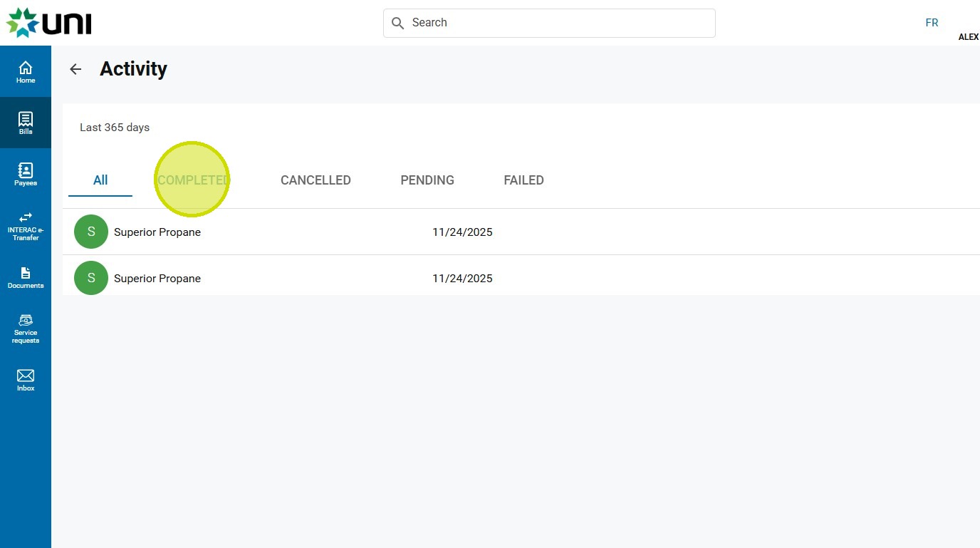This screenshot has height=548, width=980.
Task: Click inside the Search field
Action: click(556, 23)
